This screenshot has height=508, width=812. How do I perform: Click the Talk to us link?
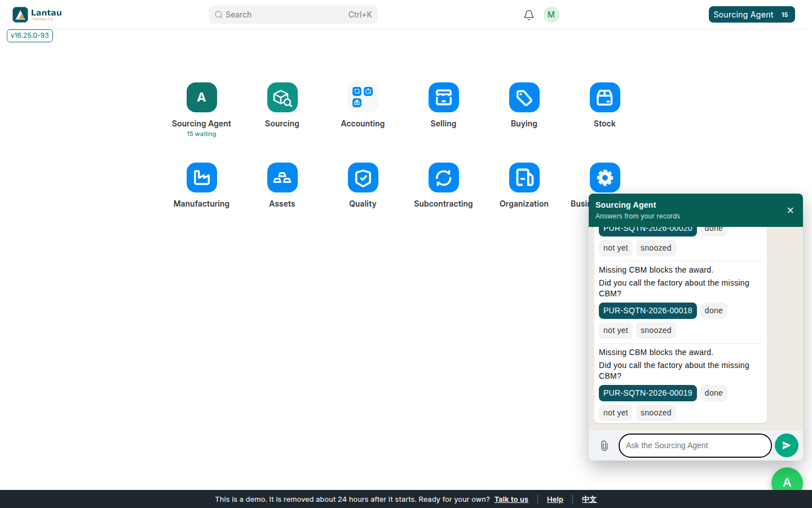[511, 499]
